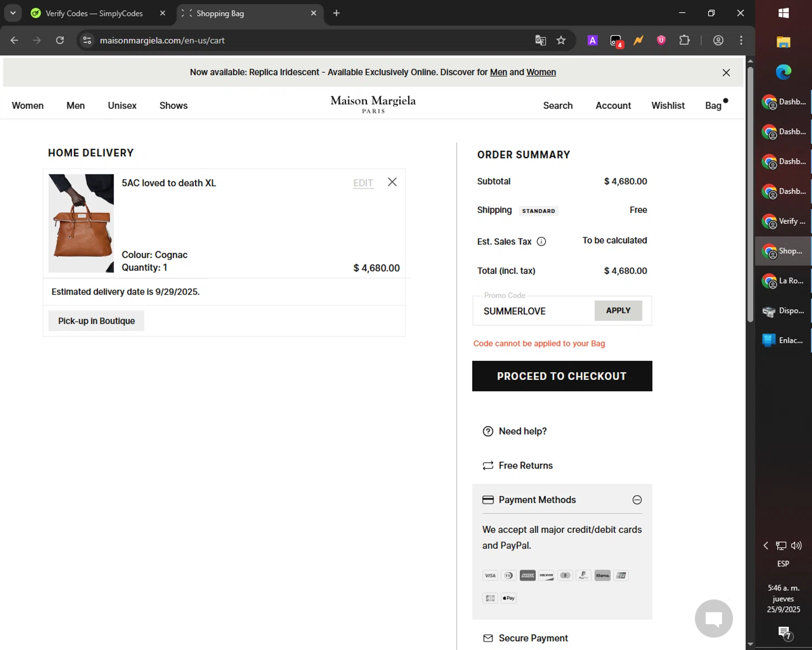Viewport: 812px width, 650px height.
Task: Click the orange lightning extension icon
Action: click(x=639, y=40)
